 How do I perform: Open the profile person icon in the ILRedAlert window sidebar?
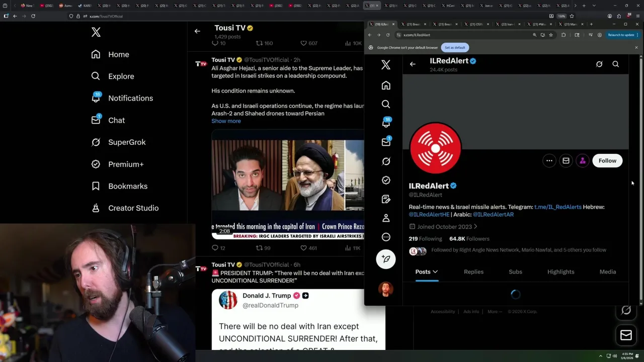point(386,218)
